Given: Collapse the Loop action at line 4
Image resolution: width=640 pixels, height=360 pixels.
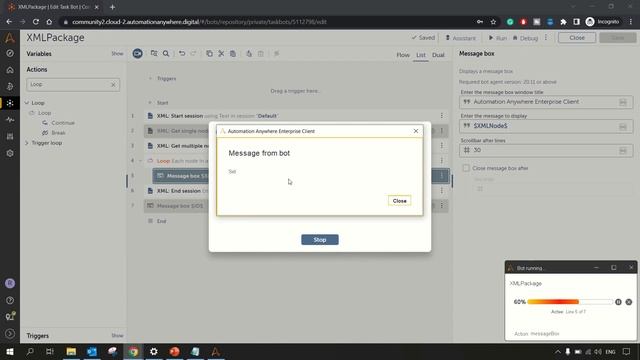Looking at the screenshot, I should tap(140, 161).
